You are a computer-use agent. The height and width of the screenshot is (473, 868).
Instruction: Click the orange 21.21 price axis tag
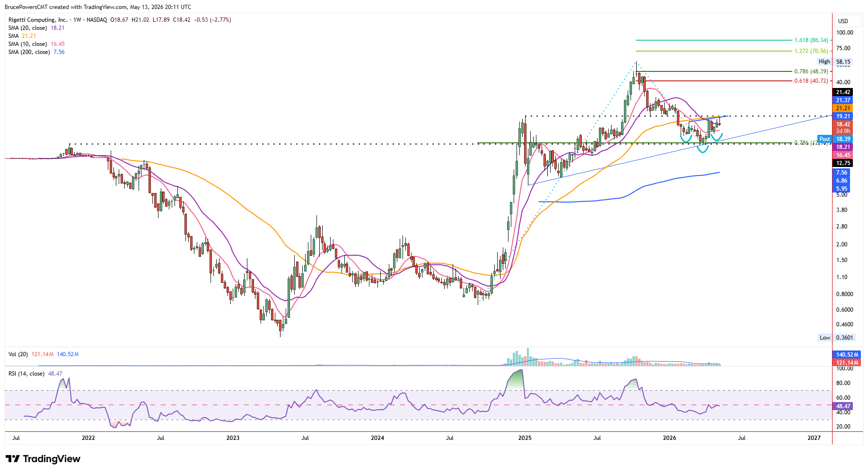842,108
